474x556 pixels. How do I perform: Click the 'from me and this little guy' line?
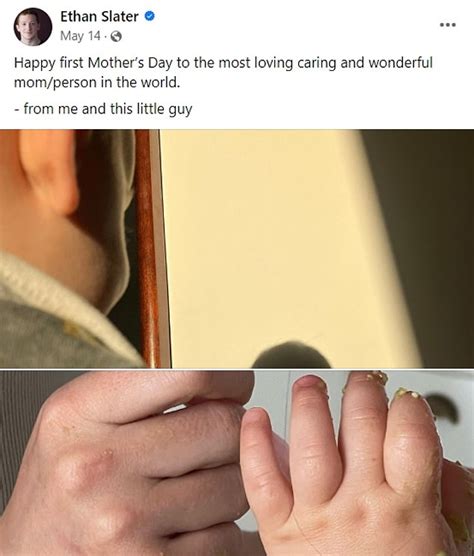tap(103, 109)
